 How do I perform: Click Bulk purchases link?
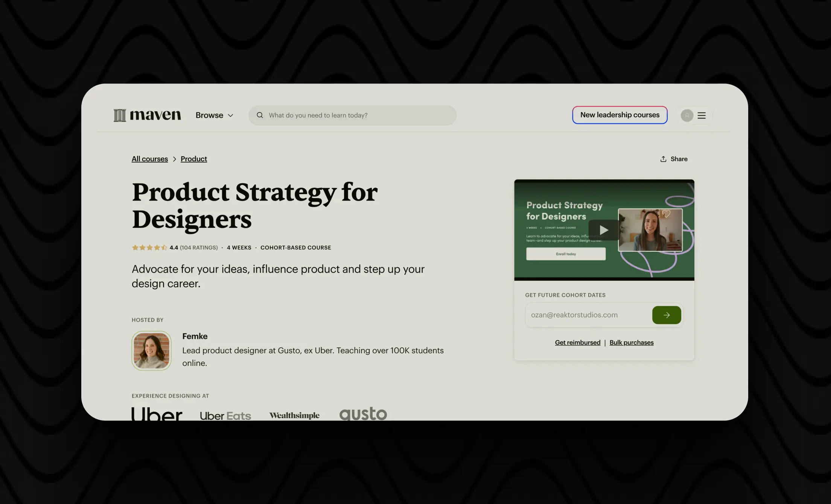(x=632, y=342)
